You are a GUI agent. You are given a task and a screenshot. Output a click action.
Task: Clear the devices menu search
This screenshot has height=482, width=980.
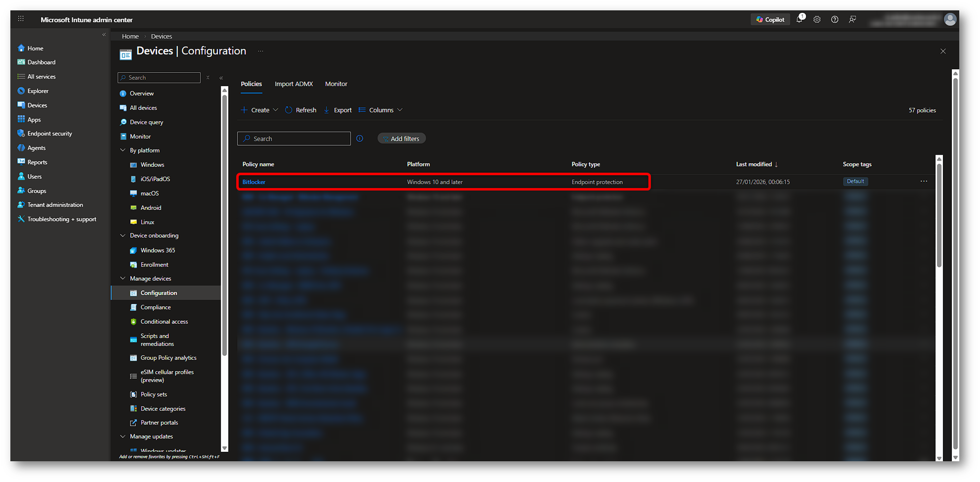208,78
